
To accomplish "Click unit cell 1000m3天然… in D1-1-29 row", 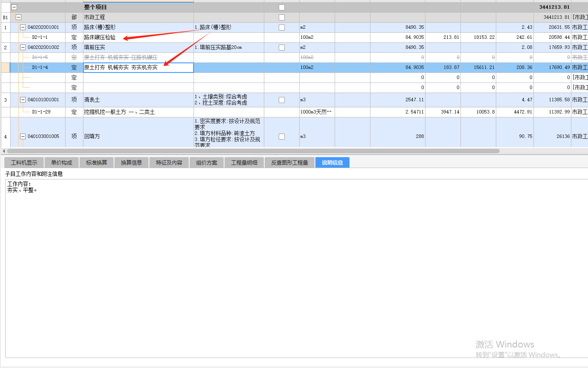I will [317, 112].
